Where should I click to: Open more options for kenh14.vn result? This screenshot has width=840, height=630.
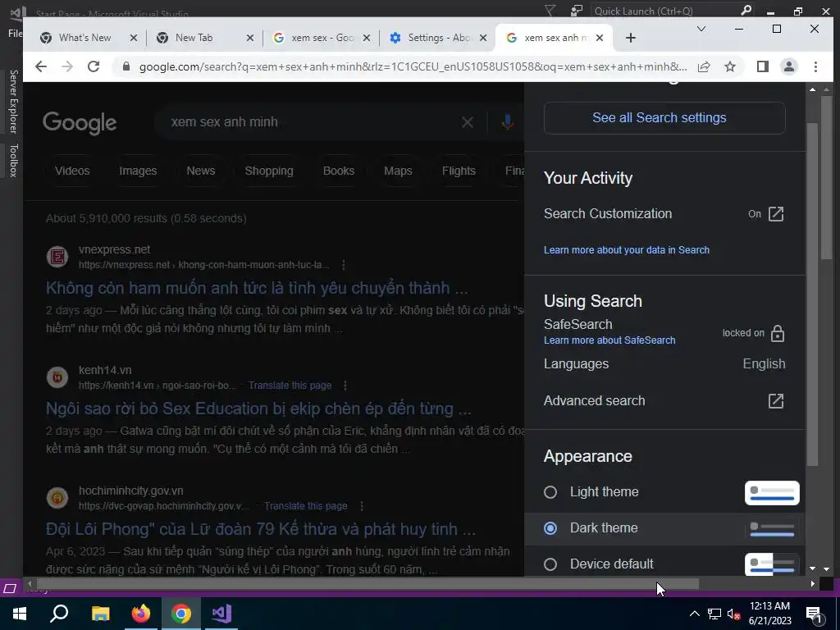[x=345, y=386]
